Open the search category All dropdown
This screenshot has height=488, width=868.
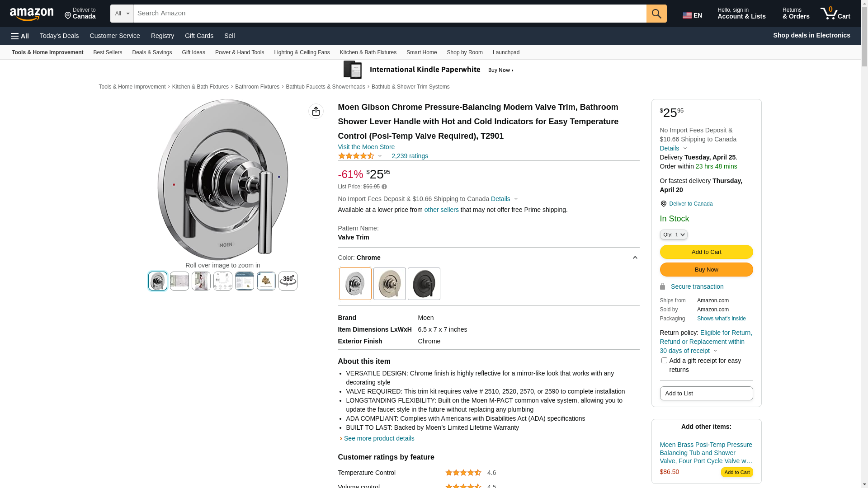122,14
